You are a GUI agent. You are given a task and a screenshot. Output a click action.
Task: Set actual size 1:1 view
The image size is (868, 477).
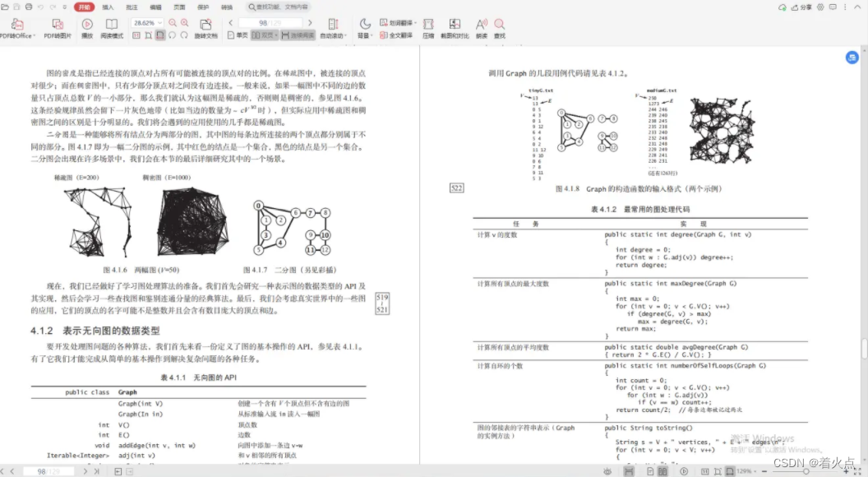point(136,35)
